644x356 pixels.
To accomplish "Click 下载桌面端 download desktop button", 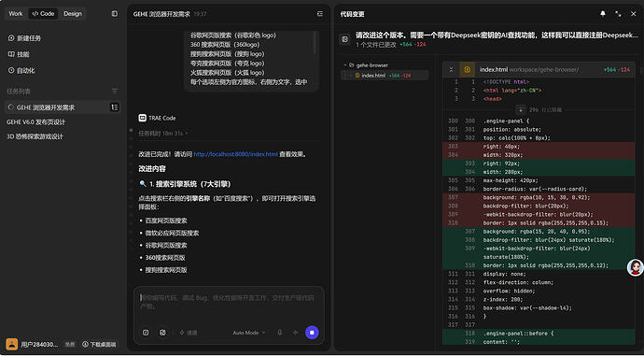I will (x=99, y=344).
